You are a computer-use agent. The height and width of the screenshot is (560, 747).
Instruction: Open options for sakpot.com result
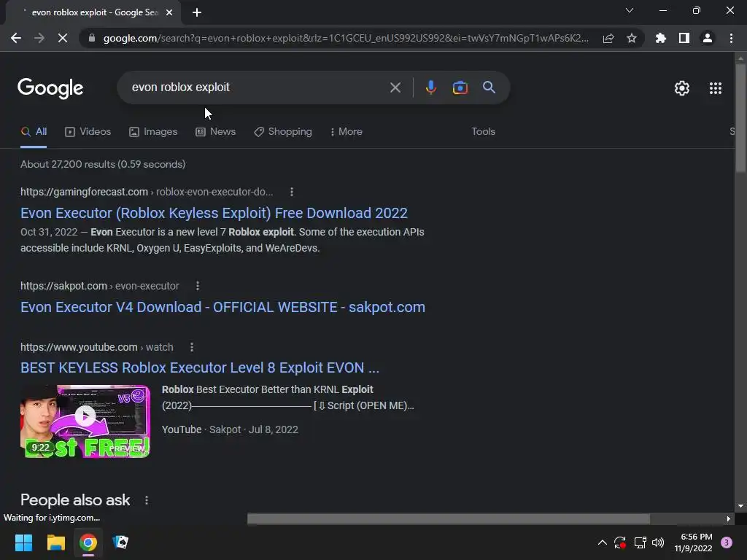click(x=198, y=286)
